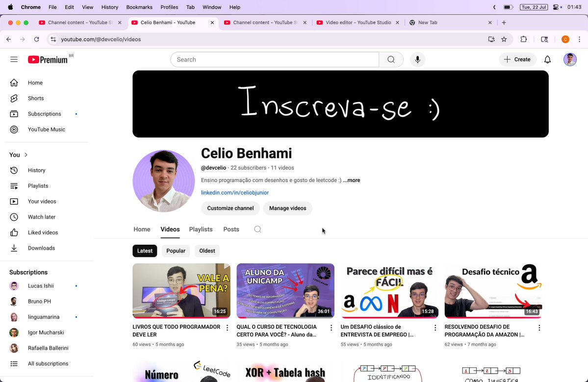Open options for Um DESAFIO clássico video
This screenshot has width=588, height=382.
click(x=435, y=328)
